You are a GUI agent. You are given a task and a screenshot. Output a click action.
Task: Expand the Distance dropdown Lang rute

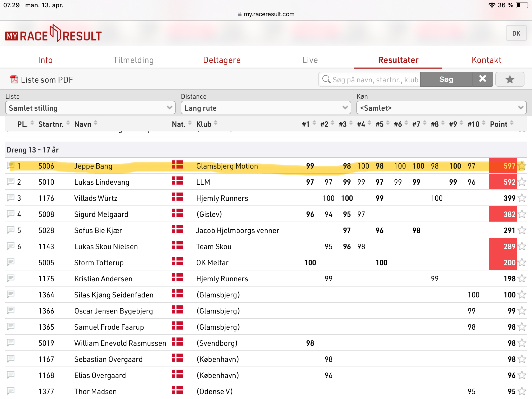(x=266, y=108)
